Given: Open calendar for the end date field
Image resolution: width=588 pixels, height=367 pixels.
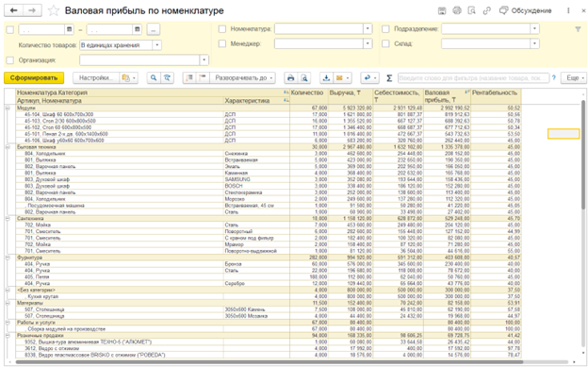Looking at the screenshot, I should 138,29.
